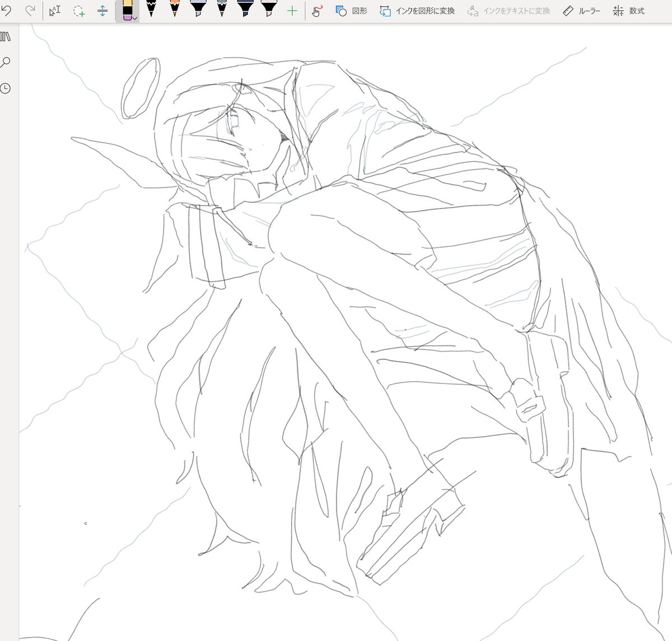Enable インクを図形に変換 ink-to-shape
Image resolution: width=672 pixels, height=641 pixels.
[417, 11]
